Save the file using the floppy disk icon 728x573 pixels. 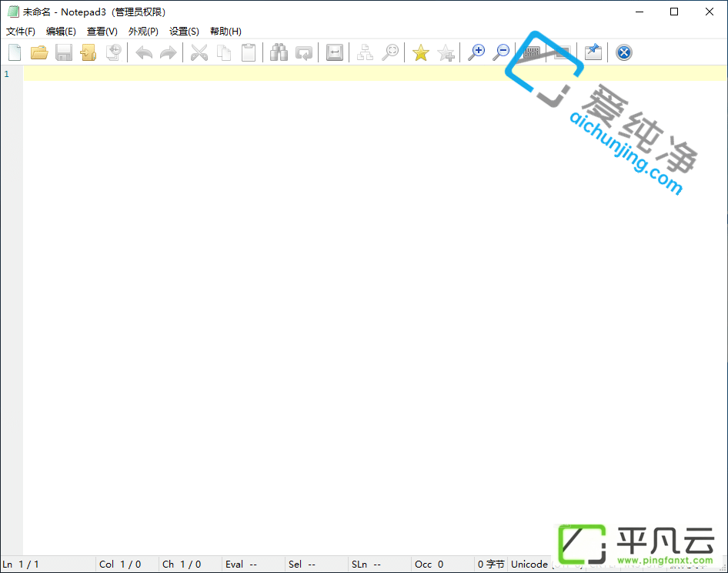click(64, 52)
